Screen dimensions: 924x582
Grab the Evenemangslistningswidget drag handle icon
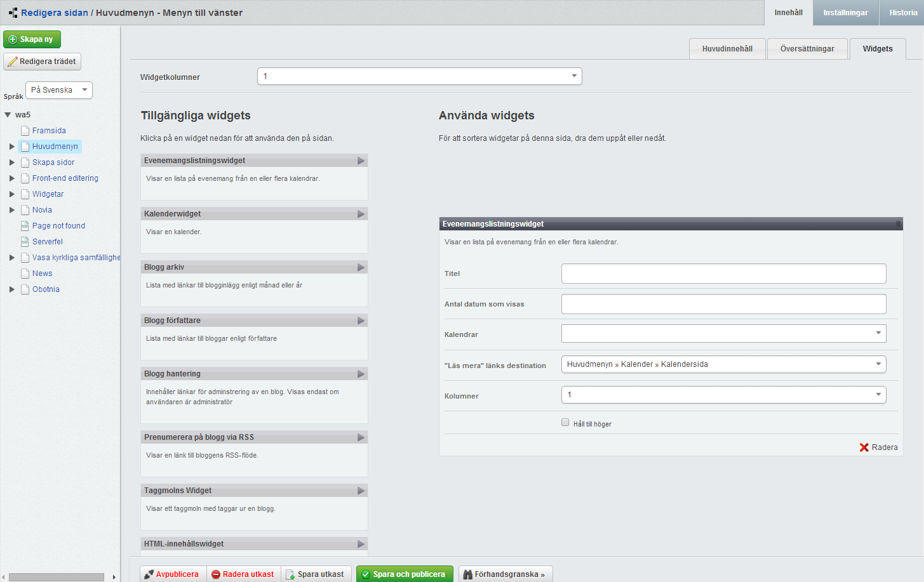point(898,224)
